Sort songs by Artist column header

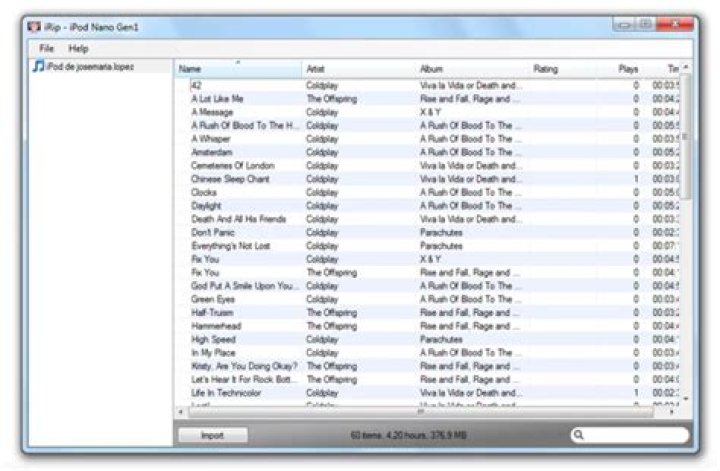(360, 69)
